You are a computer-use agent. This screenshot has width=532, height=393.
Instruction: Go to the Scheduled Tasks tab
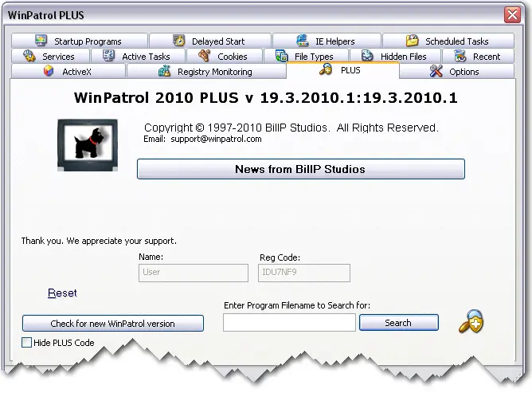tap(448, 41)
